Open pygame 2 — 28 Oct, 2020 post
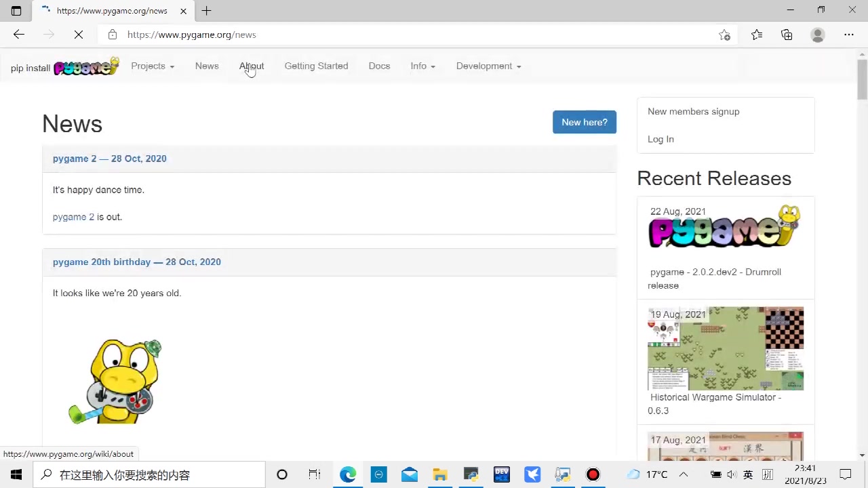 click(x=109, y=159)
